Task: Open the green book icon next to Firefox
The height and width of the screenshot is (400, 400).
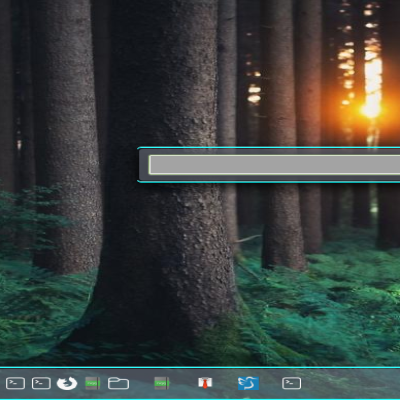Action: 93,383
